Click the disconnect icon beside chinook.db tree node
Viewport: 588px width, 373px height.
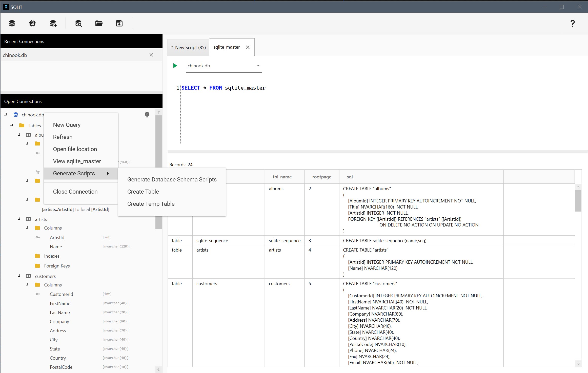click(x=147, y=115)
